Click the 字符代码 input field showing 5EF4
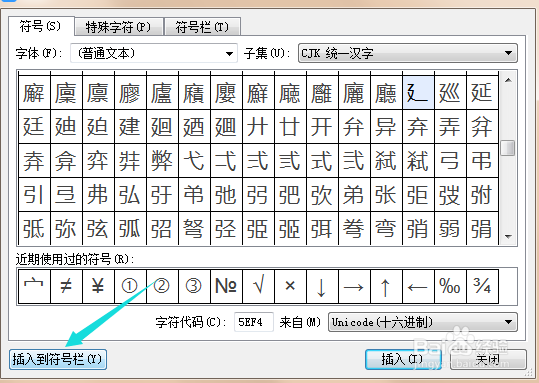 254,322
